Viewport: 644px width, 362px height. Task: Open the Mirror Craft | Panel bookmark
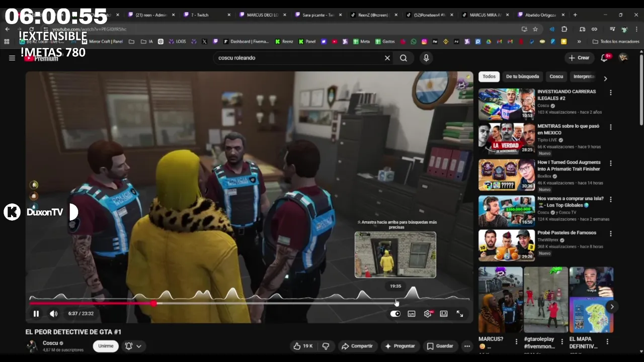click(x=102, y=42)
